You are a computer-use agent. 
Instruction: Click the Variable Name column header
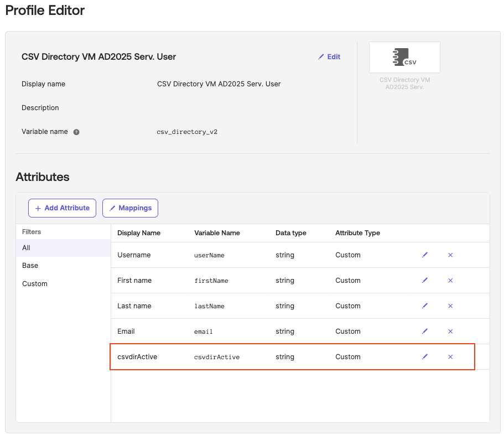coord(217,233)
